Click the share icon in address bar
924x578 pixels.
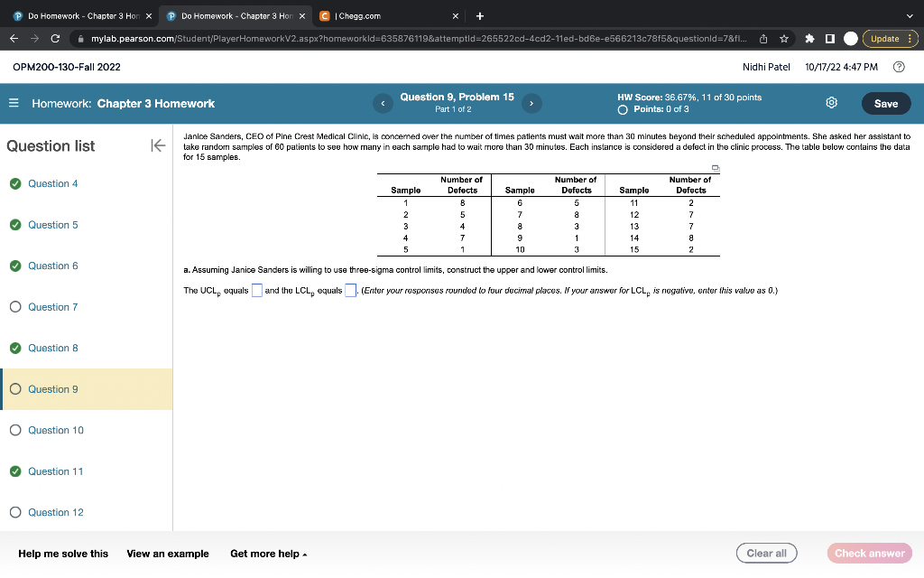[x=763, y=38]
